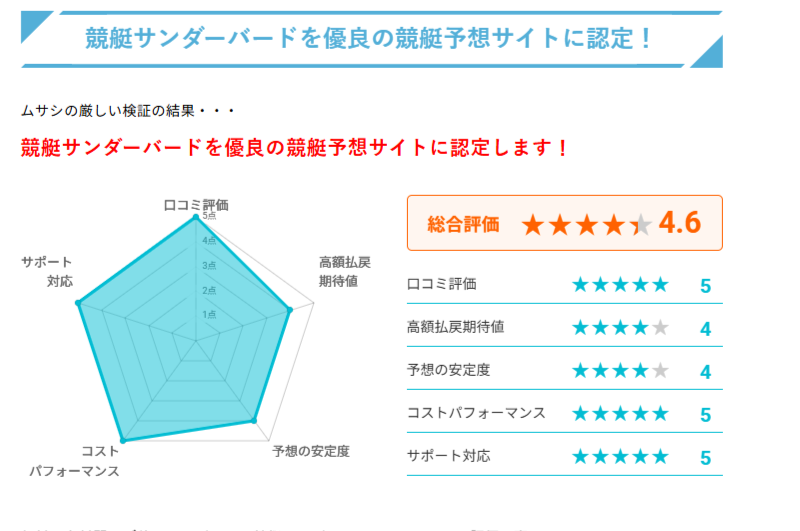Click the first blue star in 口コミ評価 row
Image resolution: width=800 pixels, height=531 pixels.
(x=581, y=284)
